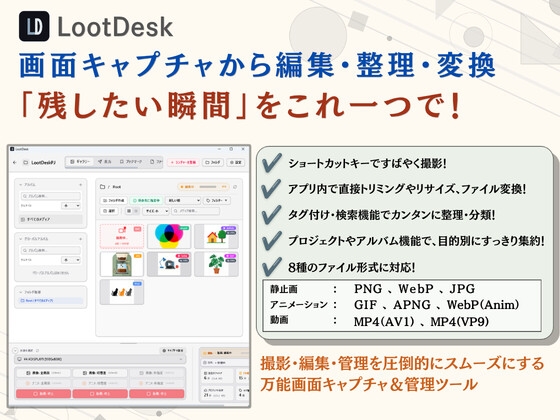560x420 pixels.
Task: Click the leftmost red video record button
Action: pyautogui.click(x=43, y=394)
